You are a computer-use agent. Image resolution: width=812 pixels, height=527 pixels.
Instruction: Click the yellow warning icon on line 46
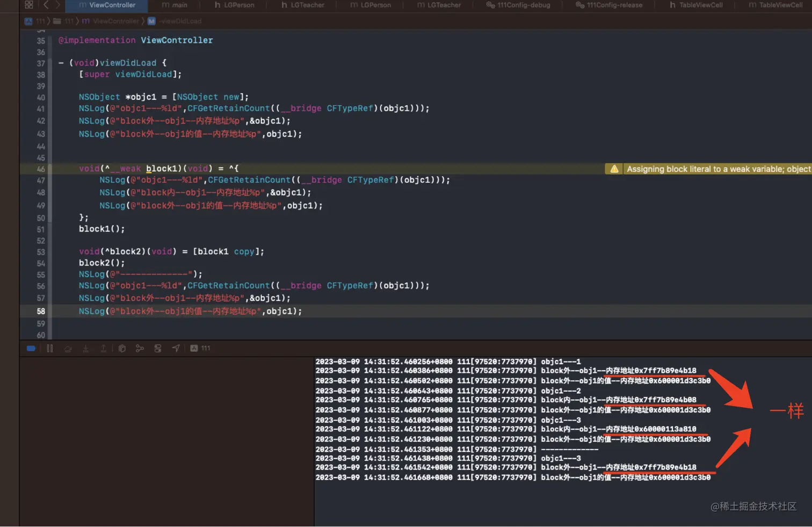coord(614,169)
